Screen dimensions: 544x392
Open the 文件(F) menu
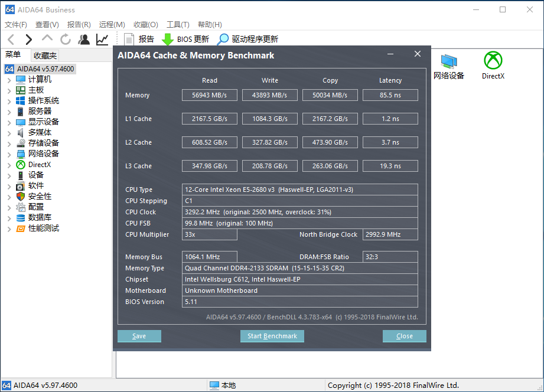coord(16,25)
